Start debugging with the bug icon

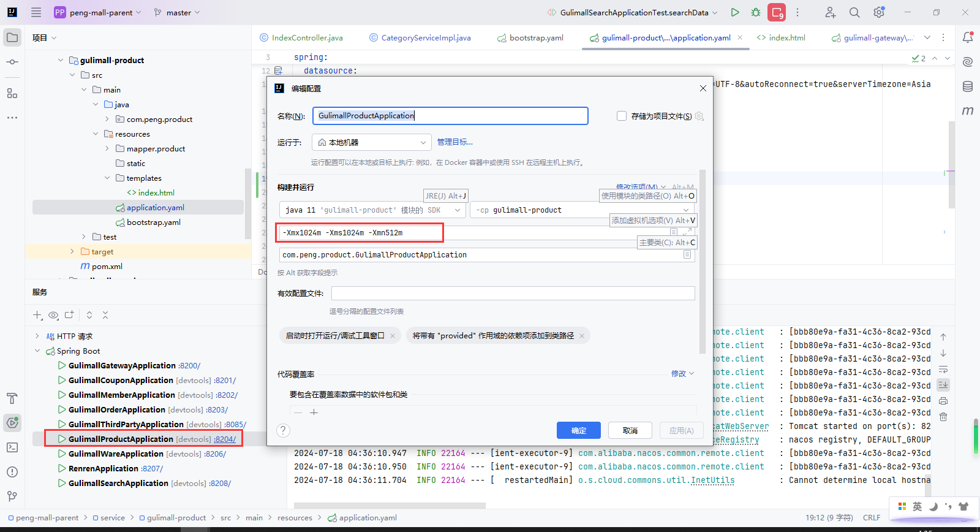pyautogui.click(x=756, y=12)
